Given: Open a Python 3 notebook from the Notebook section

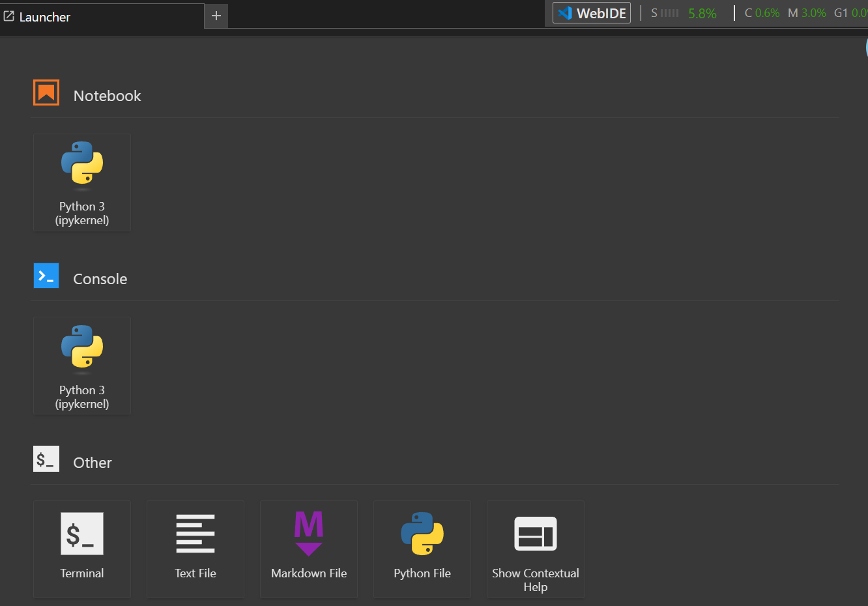Looking at the screenshot, I should pyautogui.click(x=82, y=182).
